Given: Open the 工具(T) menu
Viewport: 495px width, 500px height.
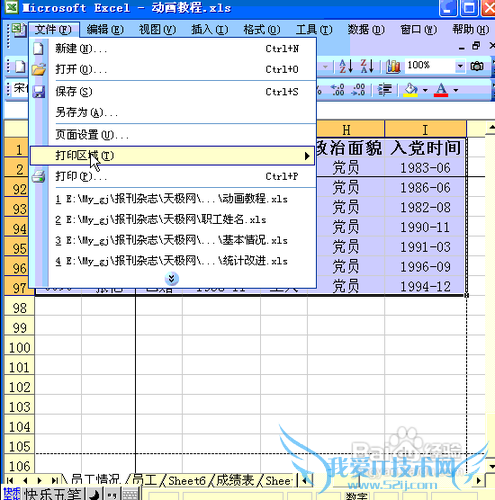Looking at the screenshot, I should pyautogui.click(x=314, y=30).
